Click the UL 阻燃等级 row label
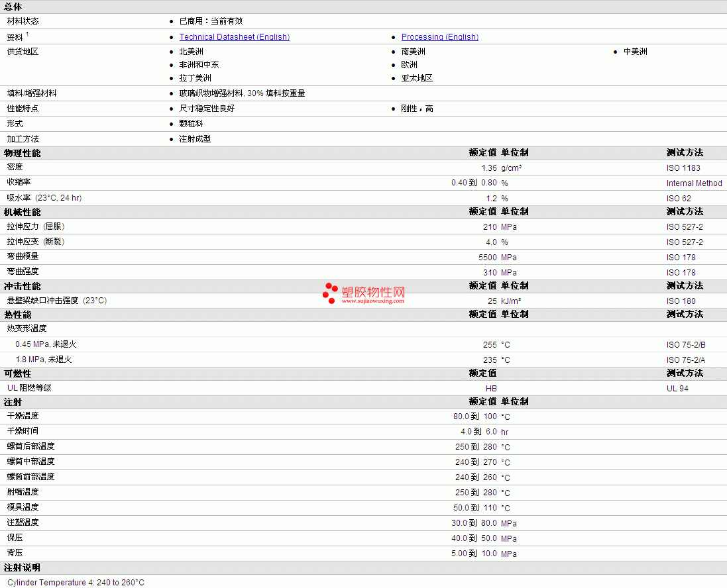This screenshot has height=588, width=727. click(29, 388)
